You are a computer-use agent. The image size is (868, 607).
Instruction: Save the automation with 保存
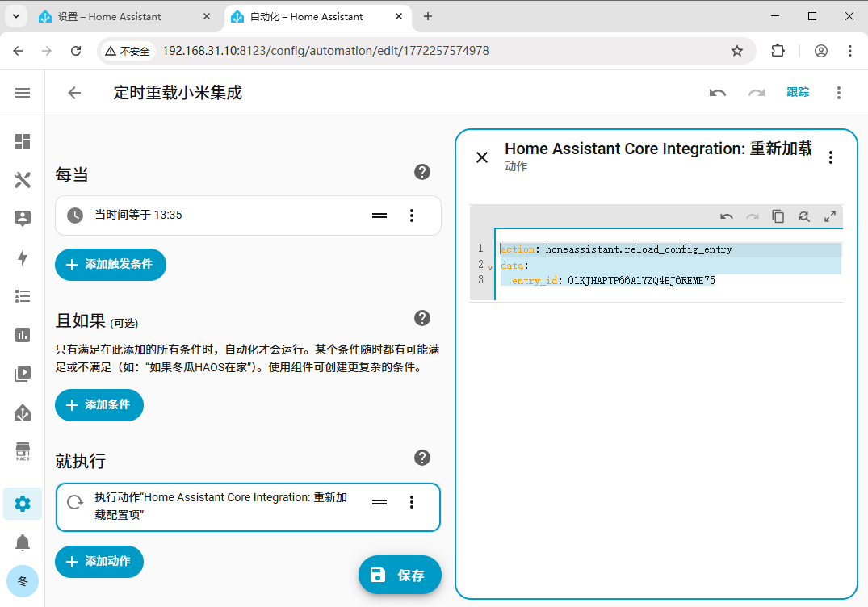(x=400, y=575)
